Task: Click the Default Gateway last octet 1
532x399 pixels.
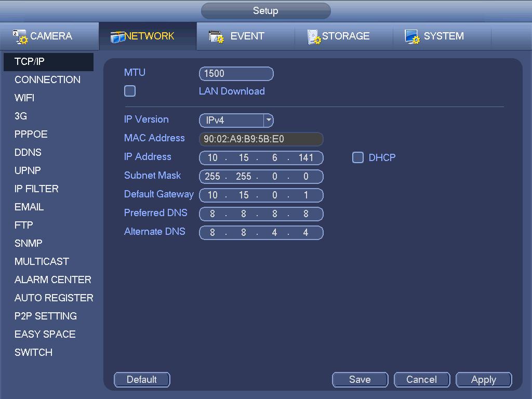Action: (x=305, y=195)
